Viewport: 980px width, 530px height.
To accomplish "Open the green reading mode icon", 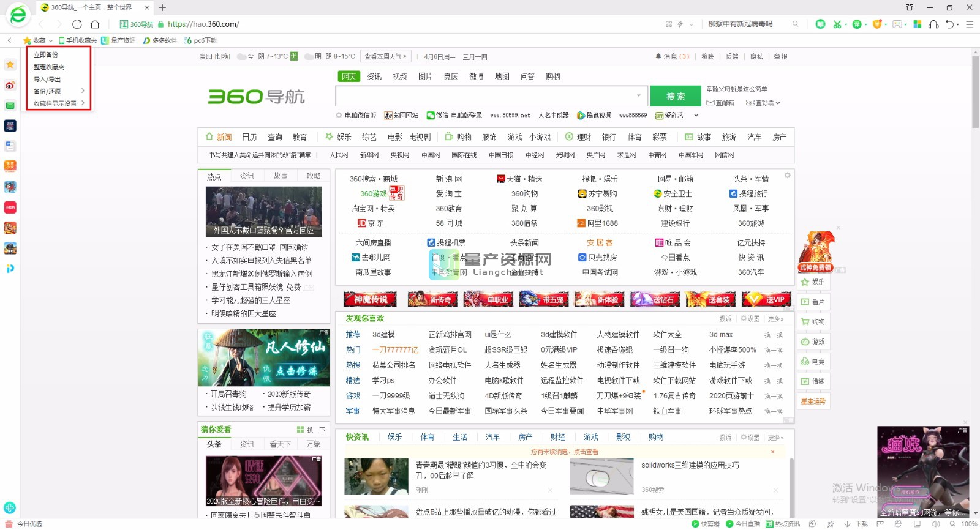I will (821, 24).
